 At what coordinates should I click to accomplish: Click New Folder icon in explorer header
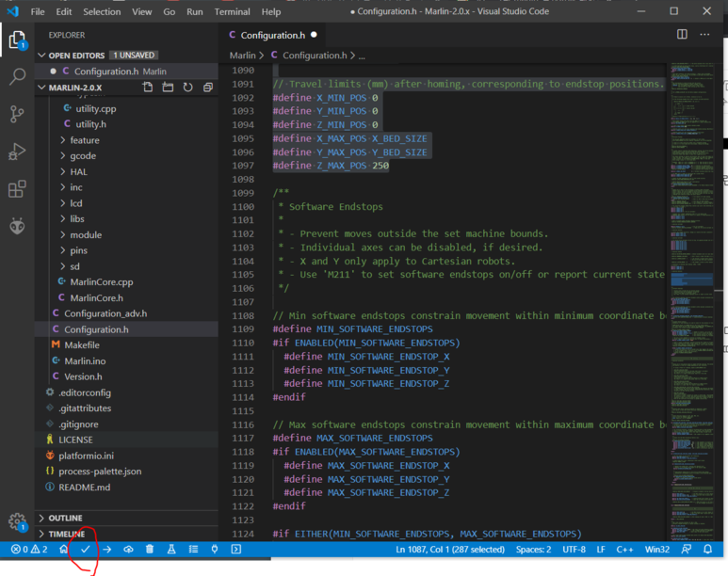168,88
